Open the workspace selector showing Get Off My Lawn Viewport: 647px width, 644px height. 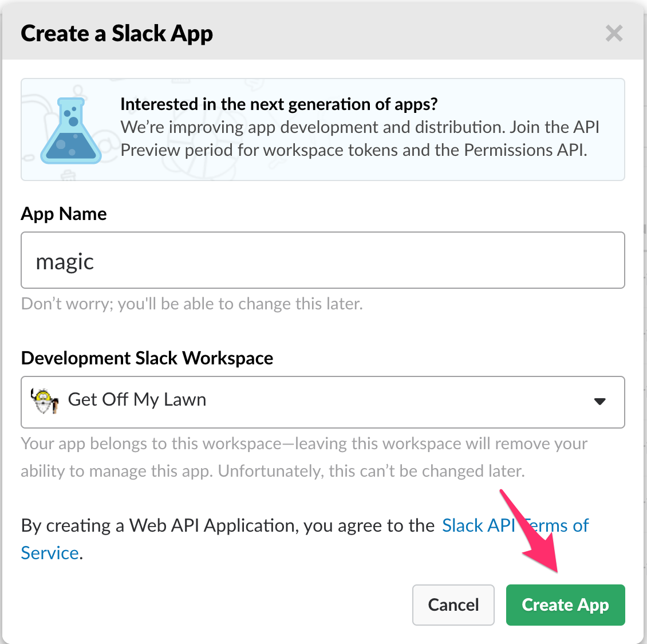[322, 402]
